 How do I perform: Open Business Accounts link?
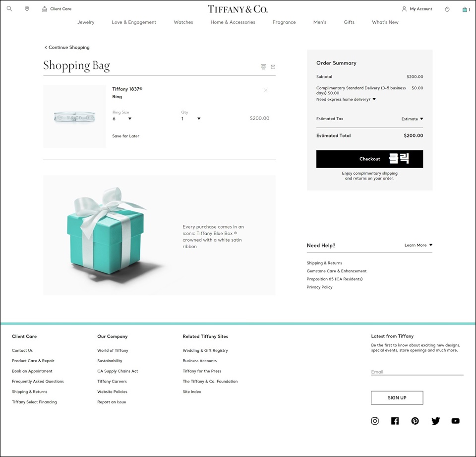(x=200, y=361)
